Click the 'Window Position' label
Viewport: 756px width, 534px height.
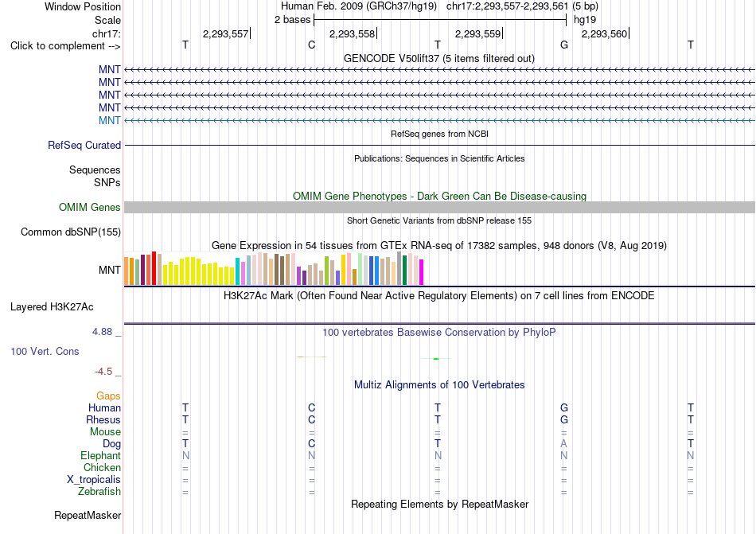83,6
